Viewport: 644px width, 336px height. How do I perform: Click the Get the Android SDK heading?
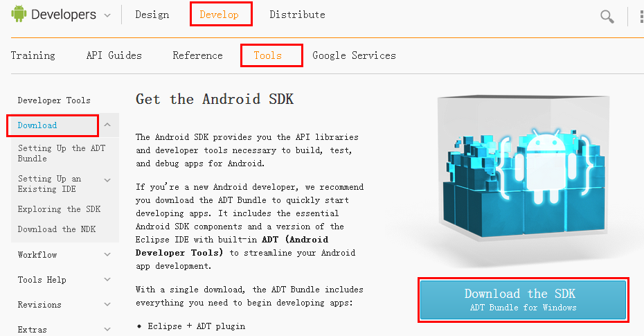[x=215, y=99]
